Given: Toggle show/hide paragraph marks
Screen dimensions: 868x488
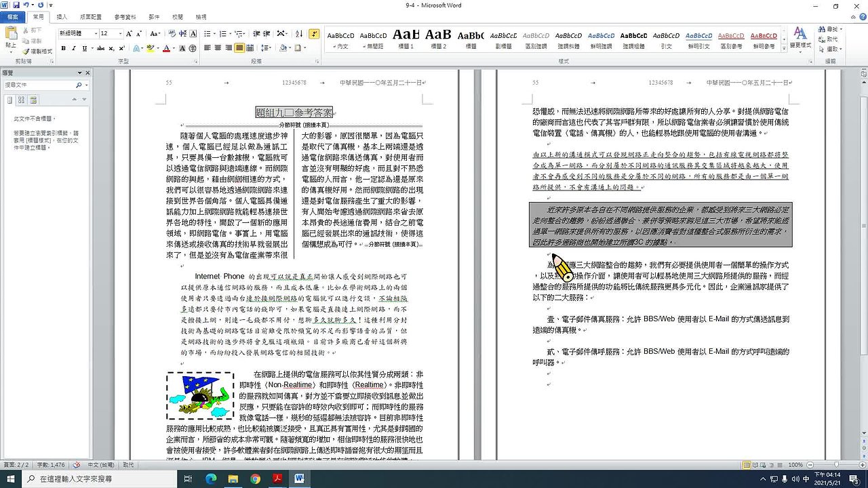Looking at the screenshot, I should click(x=314, y=33).
